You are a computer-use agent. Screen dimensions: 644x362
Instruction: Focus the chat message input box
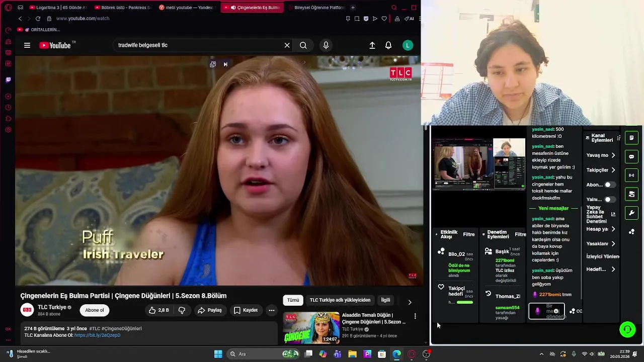tap(546, 311)
